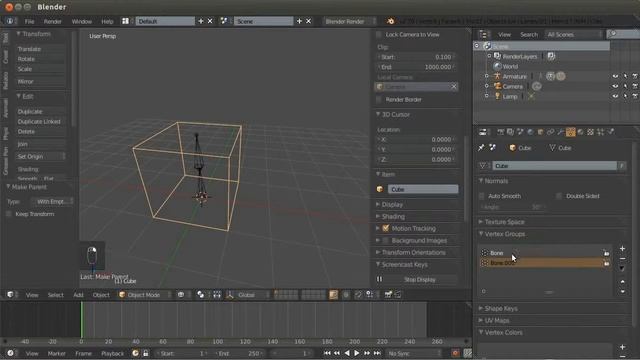Open the Window menu

tap(82, 21)
